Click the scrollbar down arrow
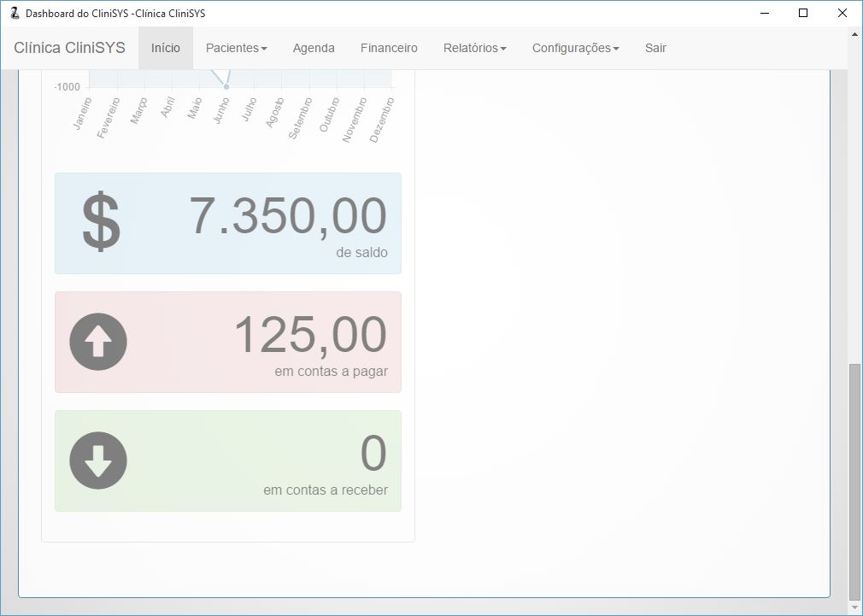863x616 pixels. (x=855, y=607)
